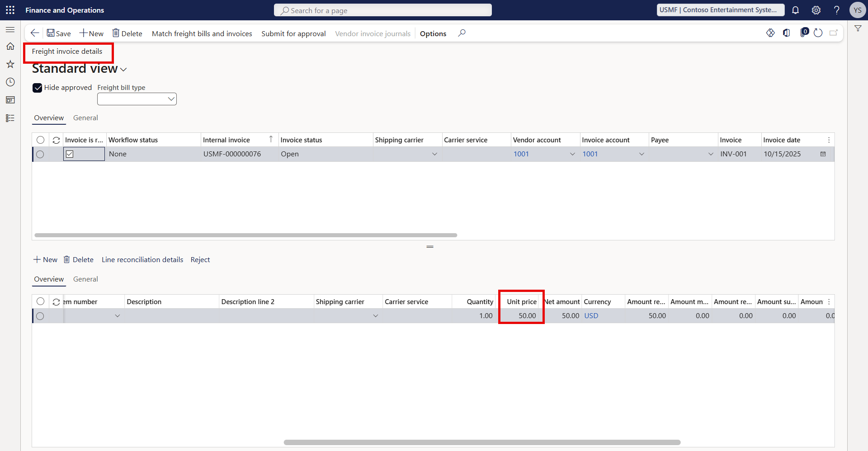The height and width of the screenshot is (451, 868).
Task: Open the Workspaces icon in sidebar
Action: point(10,100)
